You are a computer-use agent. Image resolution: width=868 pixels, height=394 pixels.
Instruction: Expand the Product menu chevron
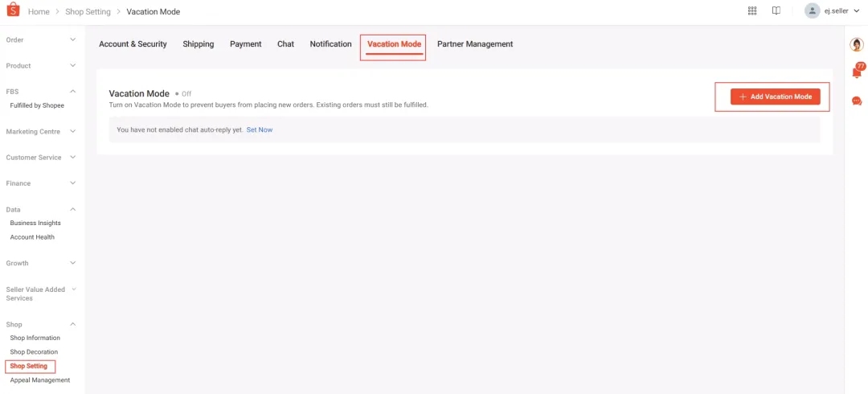click(73, 65)
